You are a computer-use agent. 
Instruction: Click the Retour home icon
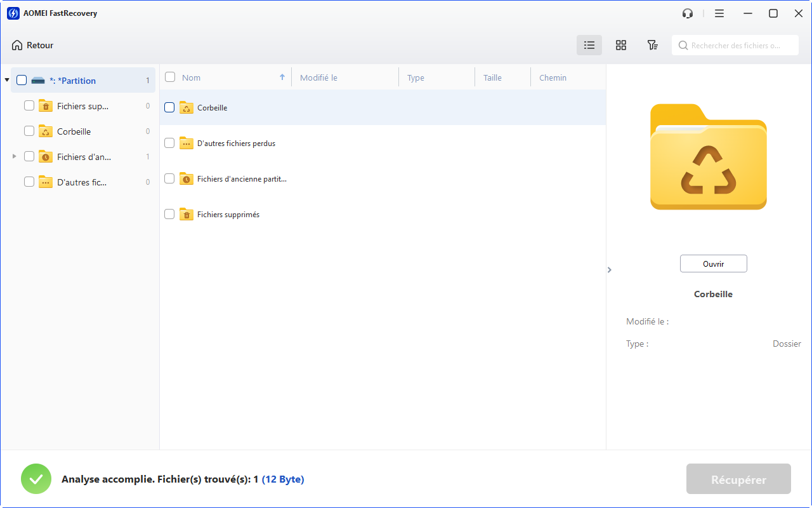click(17, 45)
